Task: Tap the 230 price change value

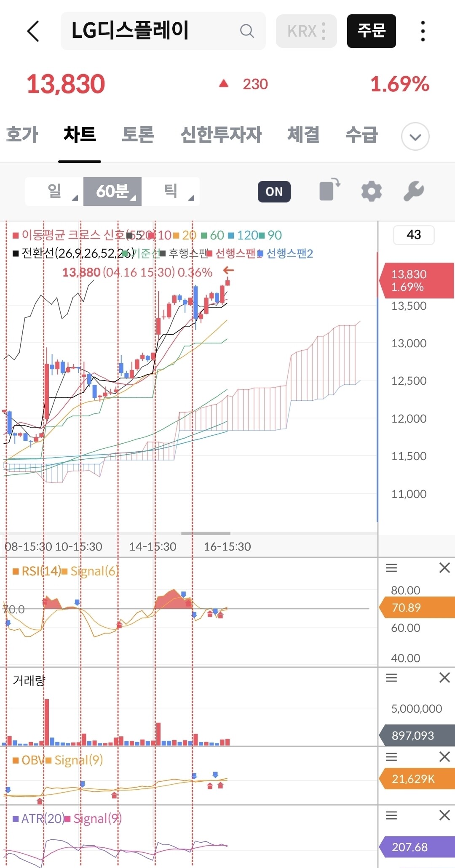Action: (255, 84)
